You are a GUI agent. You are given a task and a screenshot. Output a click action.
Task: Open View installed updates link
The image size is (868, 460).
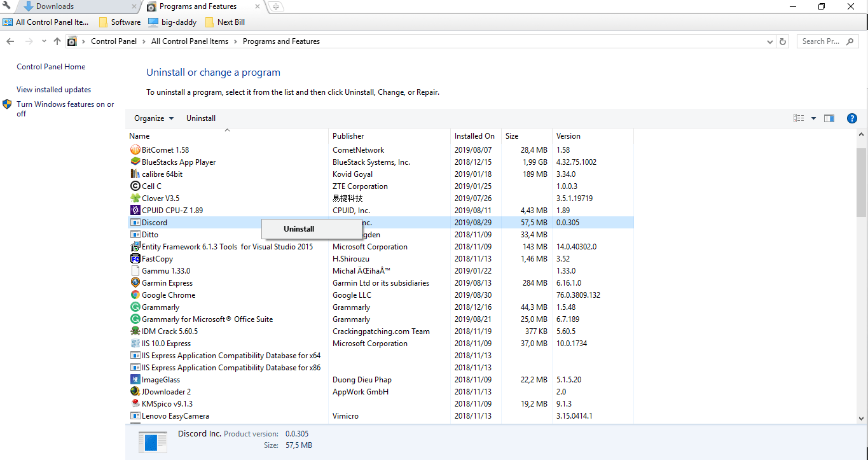click(54, 90)
